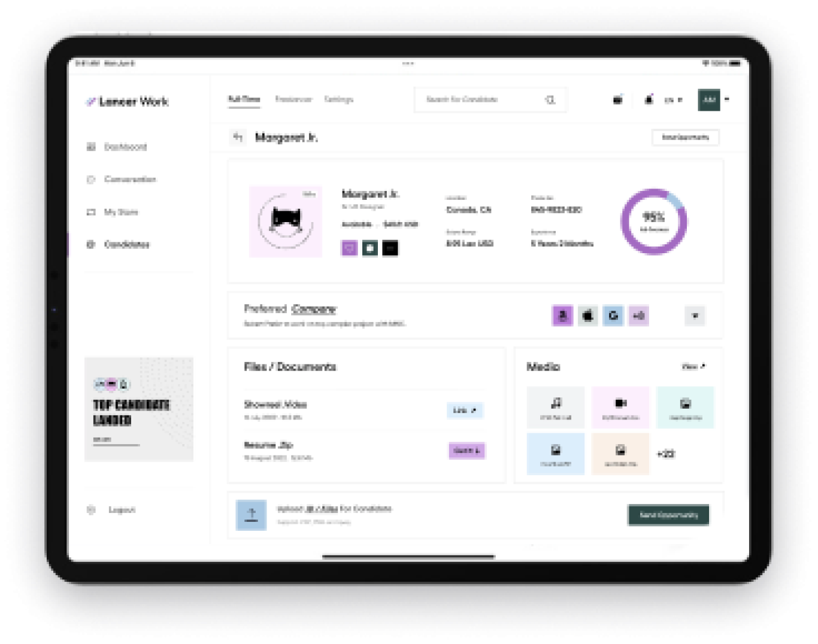Screen dimensions: 818x644
Task: Click the back arrow beside Margaret Jr.
Action: 238,138
